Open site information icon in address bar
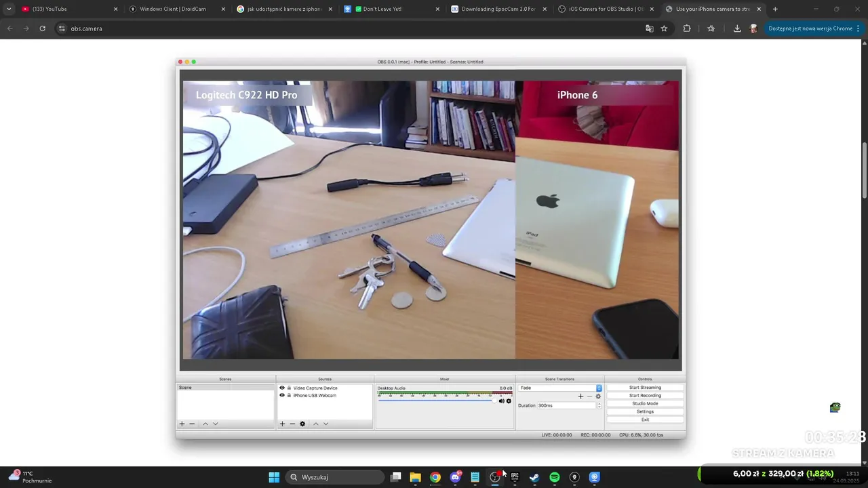868x488 pixels. 62,28
